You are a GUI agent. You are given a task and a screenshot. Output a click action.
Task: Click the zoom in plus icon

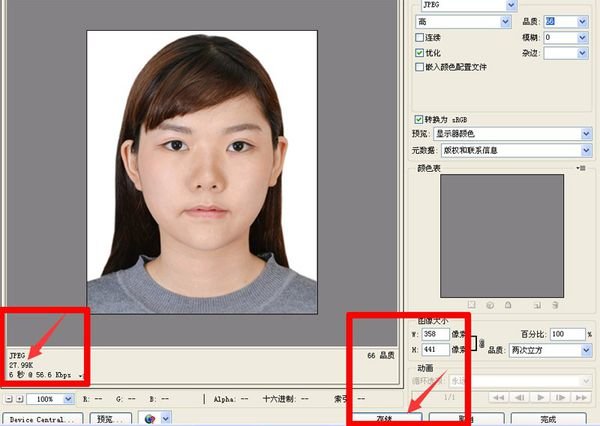(x=20, y=399)
